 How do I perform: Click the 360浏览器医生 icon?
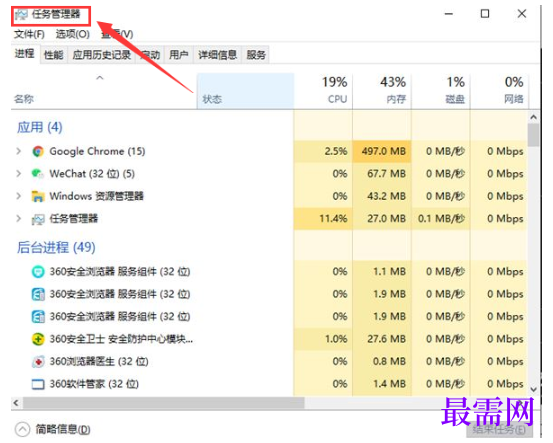coord(38,362)
